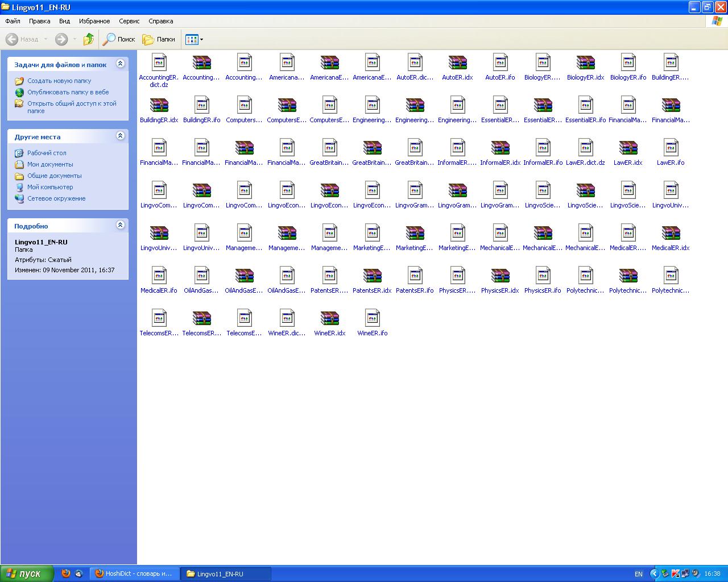This screenshot has height=582, width=728.
Task: Open the Search (Поиск) toolbar button
Action: pyautogui.click(x=118, y=39)
